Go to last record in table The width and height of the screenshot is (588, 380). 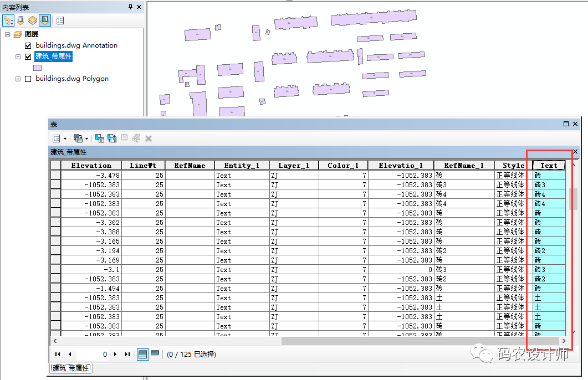(127, 354)
